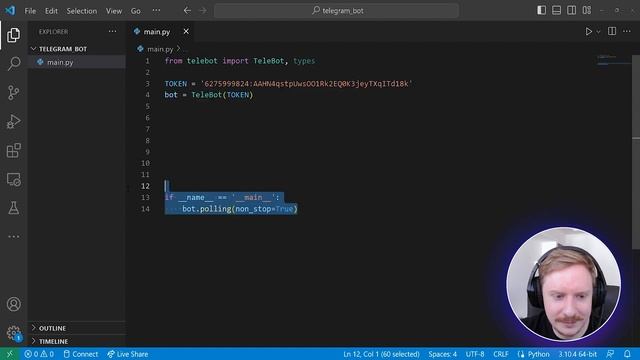Toggle the bottom panel visibility
Viewport: 640px width, 360px height.
[x=556, y=10]
